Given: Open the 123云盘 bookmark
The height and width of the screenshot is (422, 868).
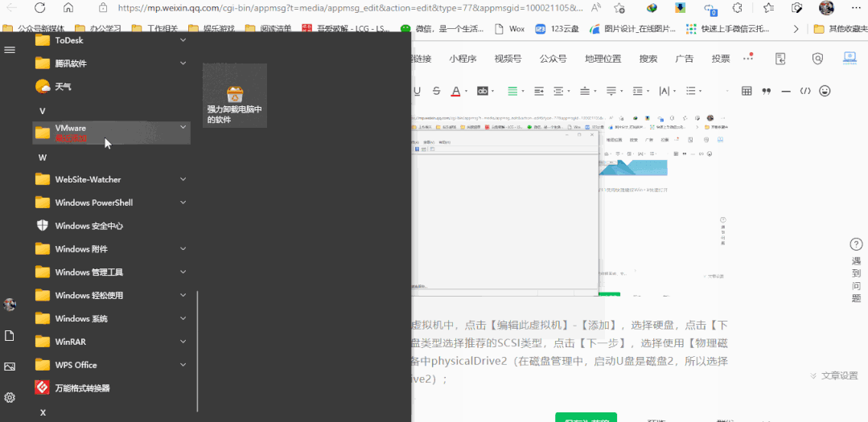Looking at the screenshot, I should (x=557, y=29).
